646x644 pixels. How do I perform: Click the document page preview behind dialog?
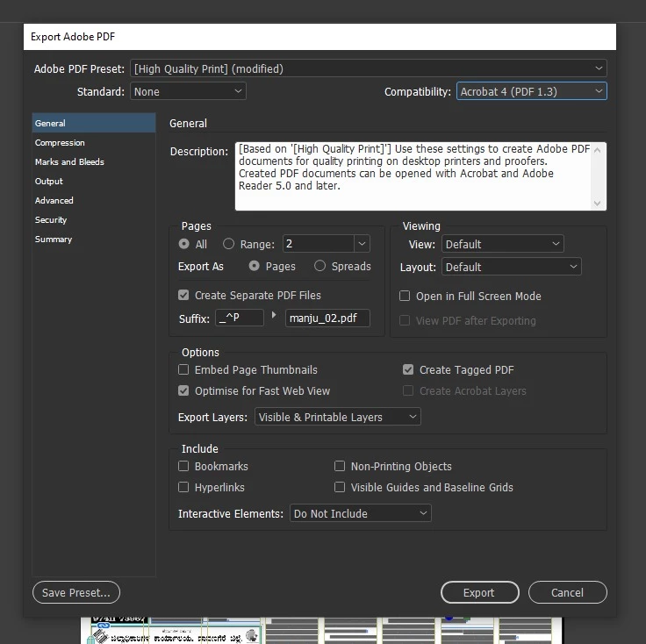(321, 631)
